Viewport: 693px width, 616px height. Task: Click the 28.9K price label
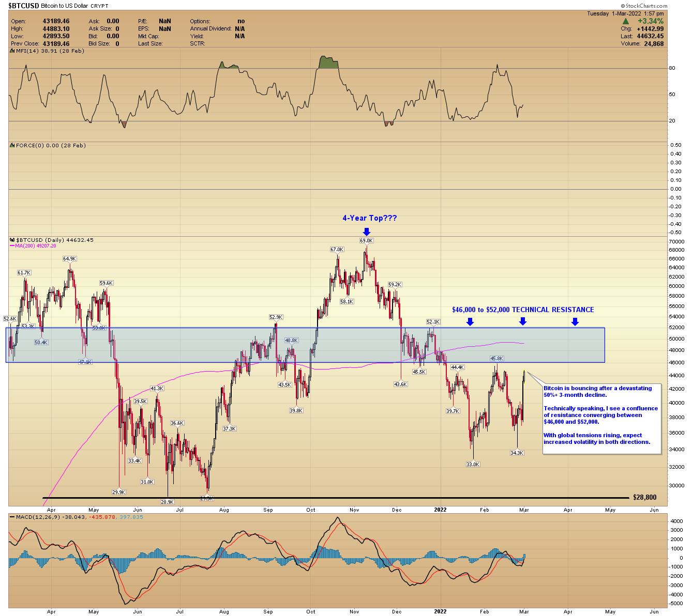pyautogui.click(x=167, y=502)
